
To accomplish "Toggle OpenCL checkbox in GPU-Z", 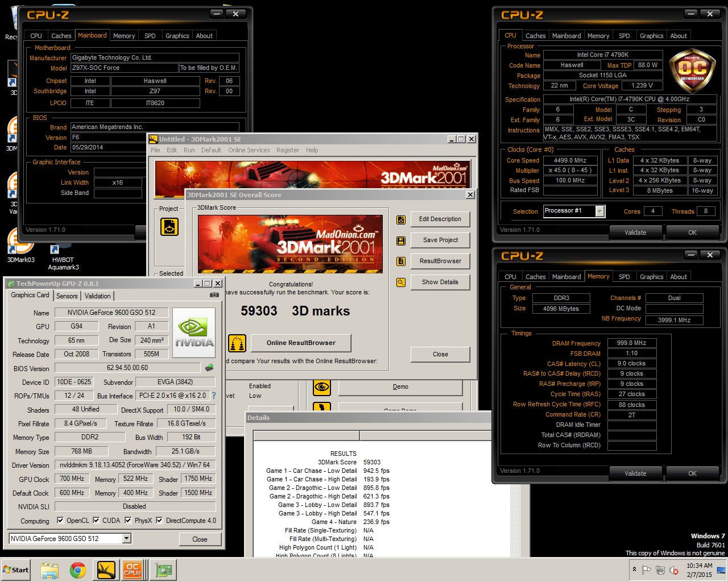I will pos(60,521).
